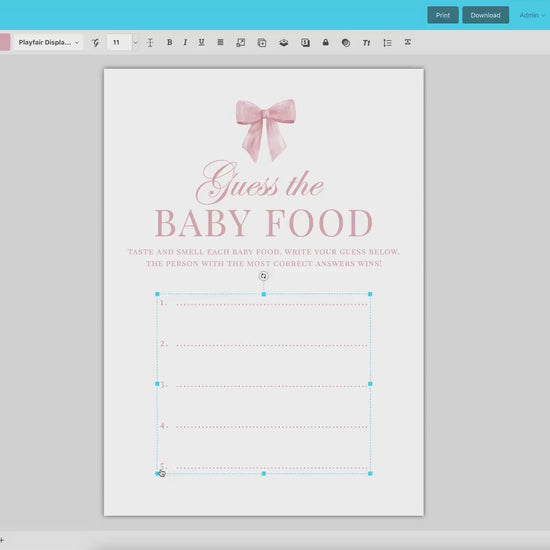The height and width of the screenshot is (550, 550).
Task: Click the resize/scale element icon
Action: click(x=241, y=42)
